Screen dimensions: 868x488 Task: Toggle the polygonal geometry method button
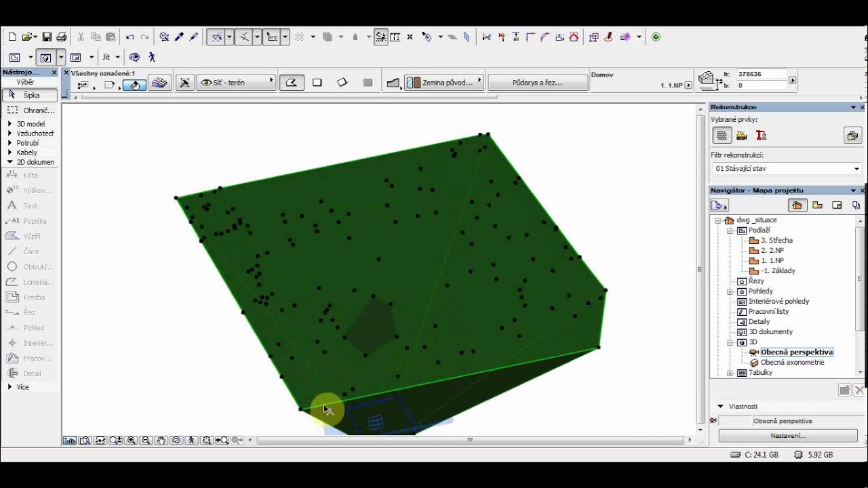pyautogui.click(x=291, y=83)
